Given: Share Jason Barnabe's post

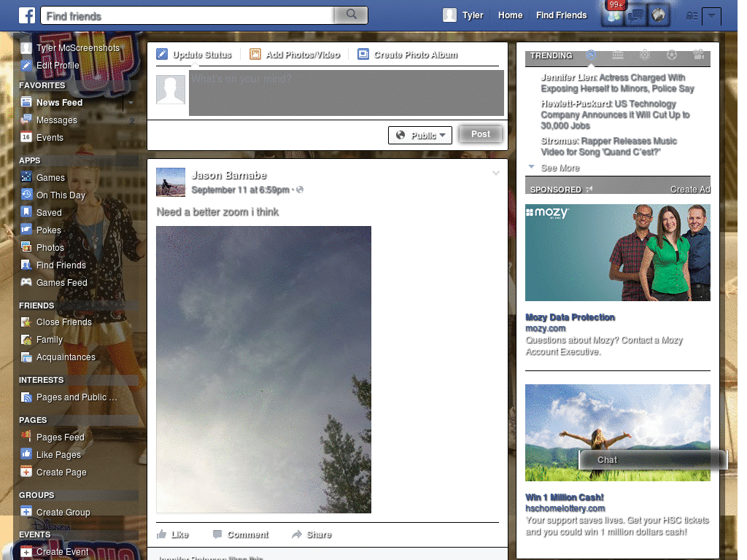Looking at the screenshot, I should 312,534.
